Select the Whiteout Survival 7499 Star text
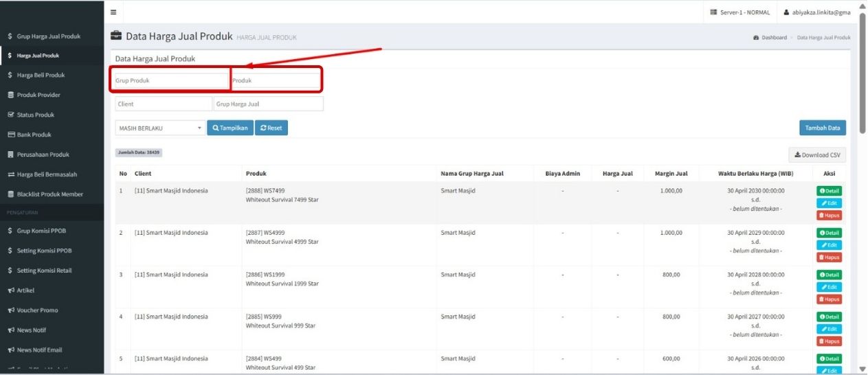Image resolution: width=868 pixels, height=375 pixels. coord(282,200)
